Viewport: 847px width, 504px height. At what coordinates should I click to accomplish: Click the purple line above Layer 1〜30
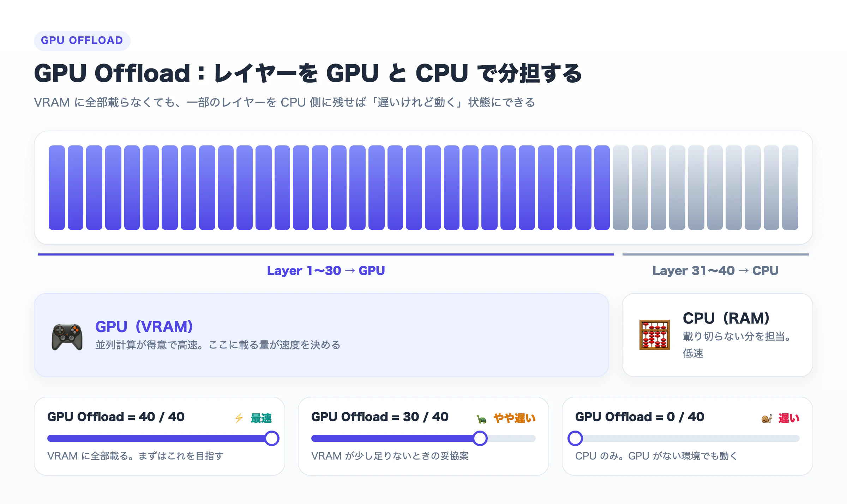point(326,254)
